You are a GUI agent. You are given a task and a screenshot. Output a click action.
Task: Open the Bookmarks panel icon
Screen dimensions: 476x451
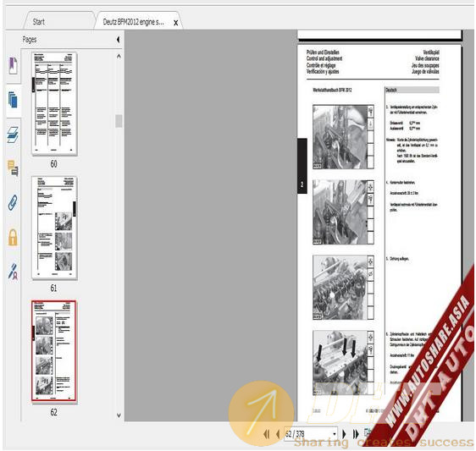13,65
